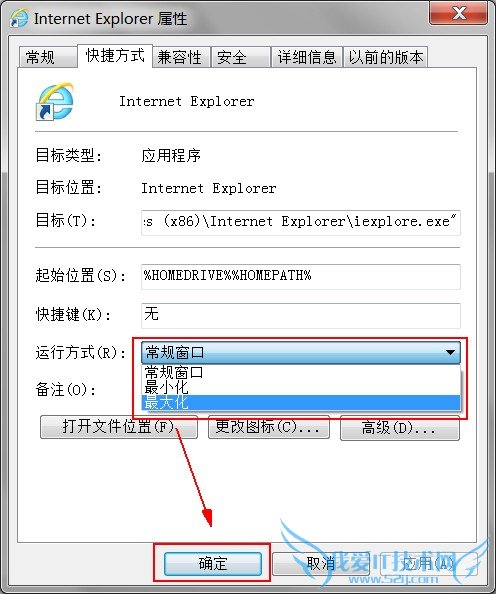
Task: Select the 快捷方式 tab
Action: point(115,56)
